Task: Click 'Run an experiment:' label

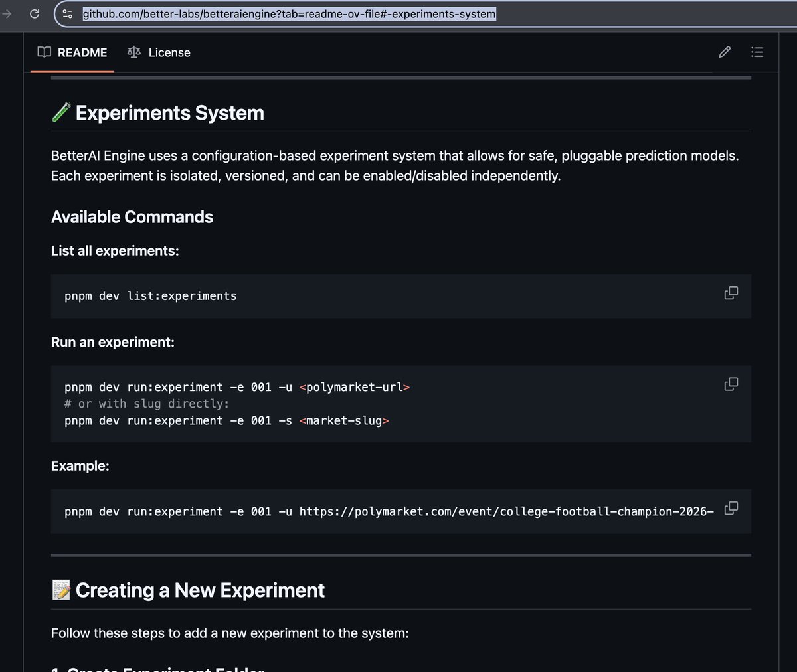Action: [x=113, y=343]
